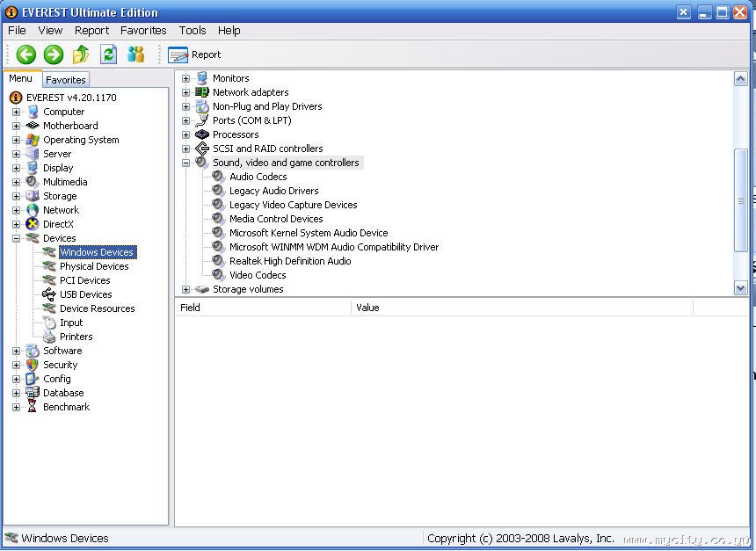This screenshot has height=551, width=756.
Task: Click the Printers icon
Action: (49, 337)
